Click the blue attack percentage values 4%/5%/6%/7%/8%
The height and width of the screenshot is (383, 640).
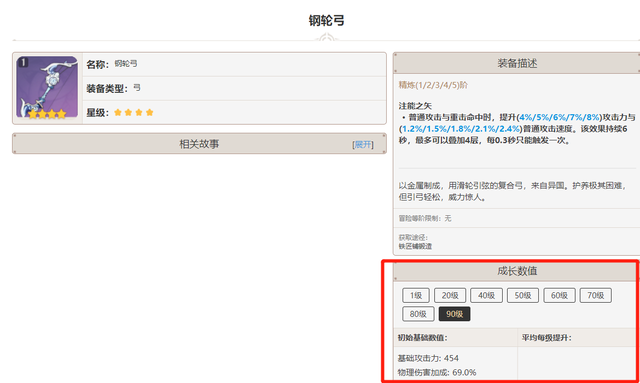coord(559,117)
